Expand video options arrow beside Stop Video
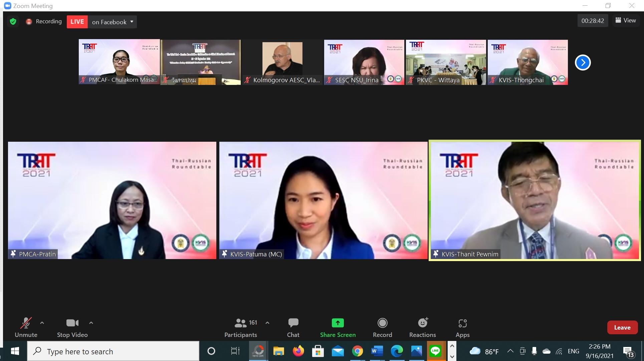644x361 pixels. point(91,323)
